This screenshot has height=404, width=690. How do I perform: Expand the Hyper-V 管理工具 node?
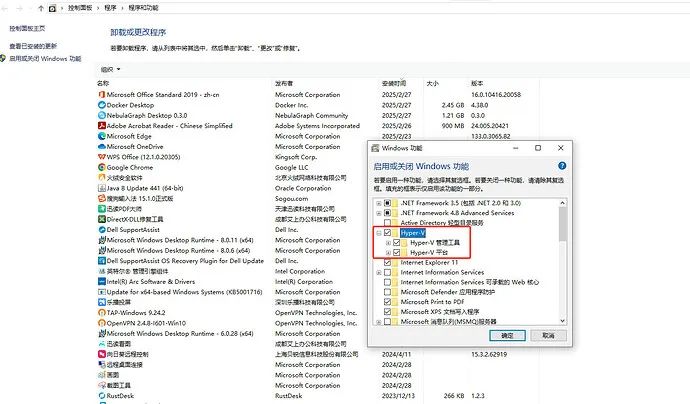[x=388, y=242]
